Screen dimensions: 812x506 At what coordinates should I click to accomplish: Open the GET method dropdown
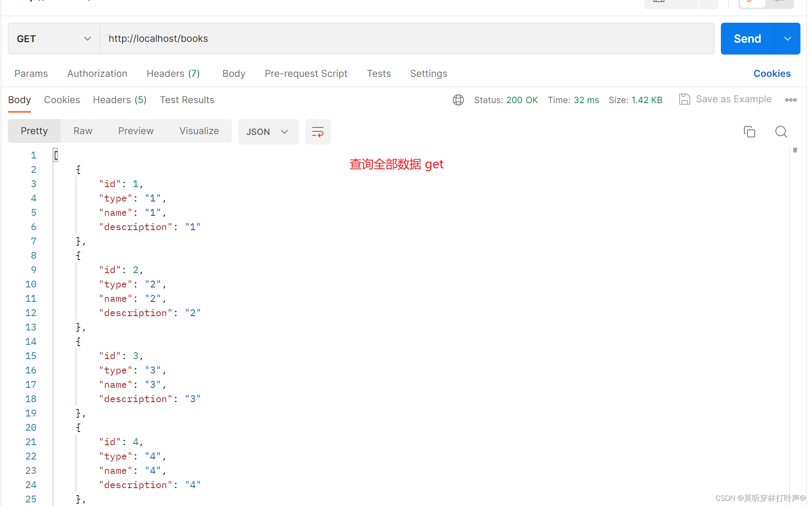[x=54, y=39]
